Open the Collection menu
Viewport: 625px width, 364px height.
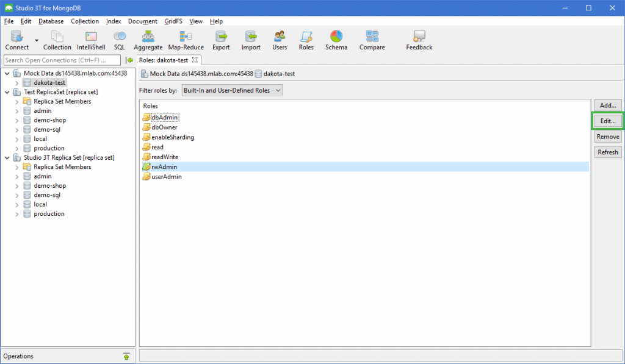point(85,21)
